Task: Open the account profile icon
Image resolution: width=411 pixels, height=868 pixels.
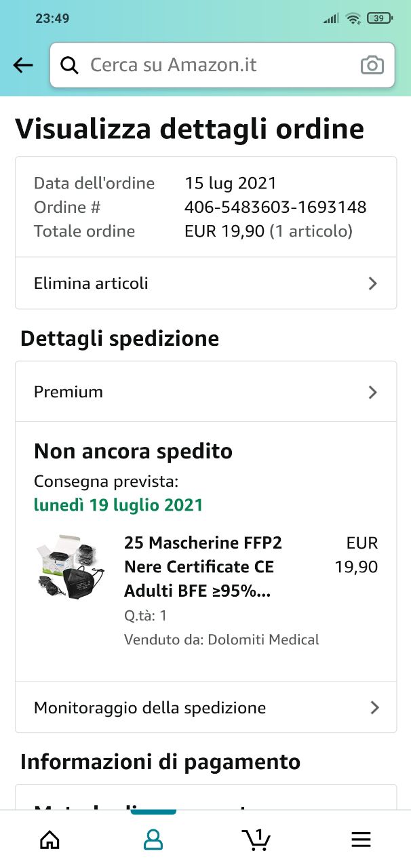Action: 153,840
